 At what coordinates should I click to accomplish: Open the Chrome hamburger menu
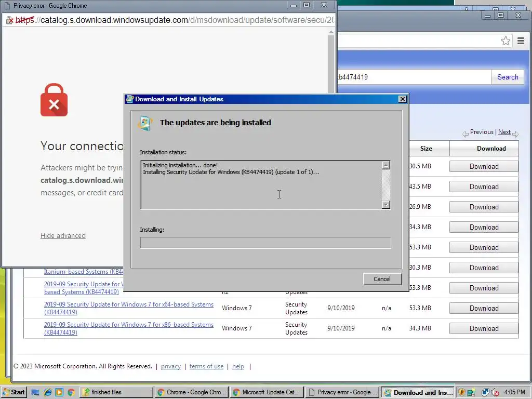tap(521, 41)
